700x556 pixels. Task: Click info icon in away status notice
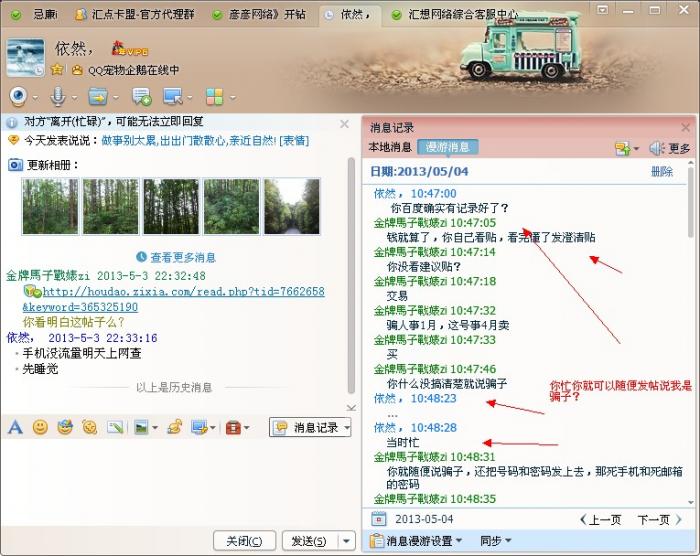(12, 122)
